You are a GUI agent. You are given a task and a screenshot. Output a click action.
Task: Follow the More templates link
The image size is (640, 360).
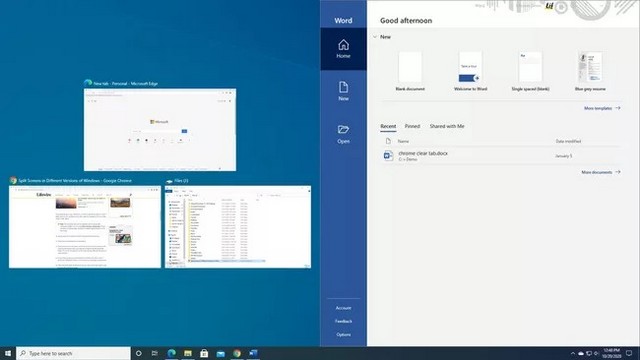[x=602, y=108]
